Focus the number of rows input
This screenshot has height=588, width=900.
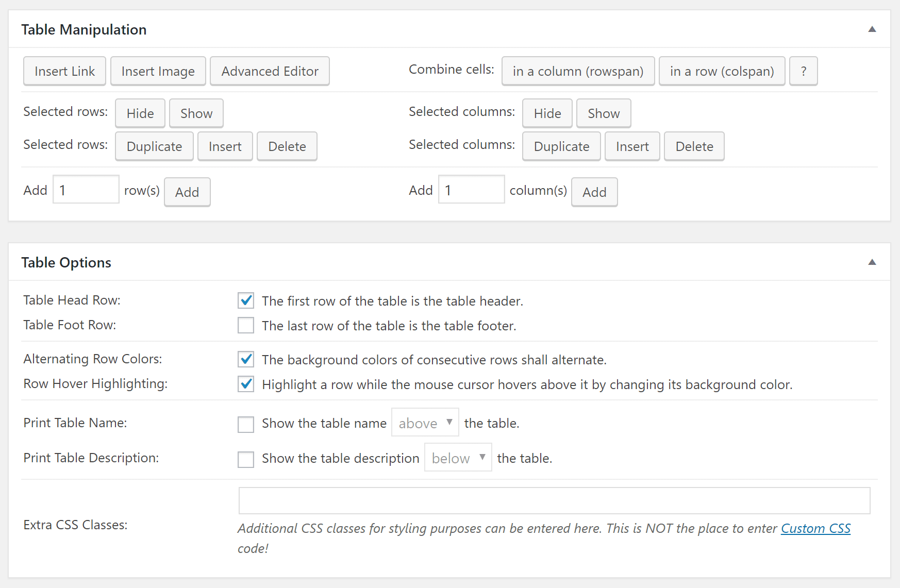pos(86,190)
